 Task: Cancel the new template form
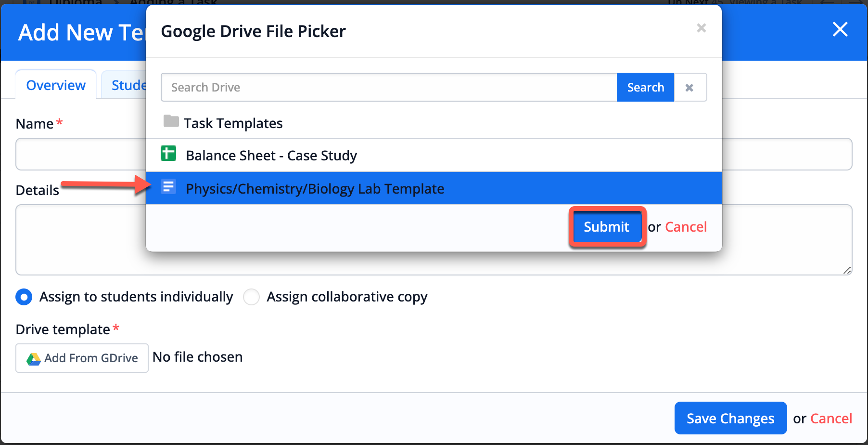coord(831,419)
